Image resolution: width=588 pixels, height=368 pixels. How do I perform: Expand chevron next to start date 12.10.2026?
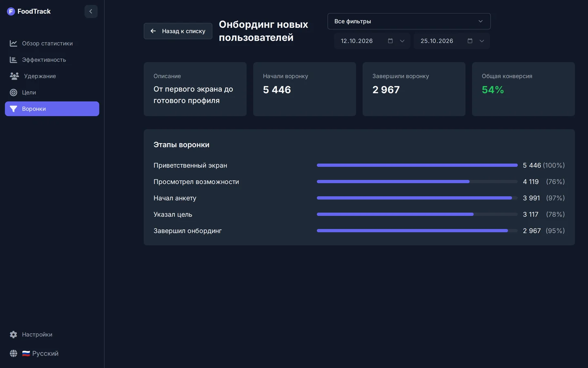(402, 41)
